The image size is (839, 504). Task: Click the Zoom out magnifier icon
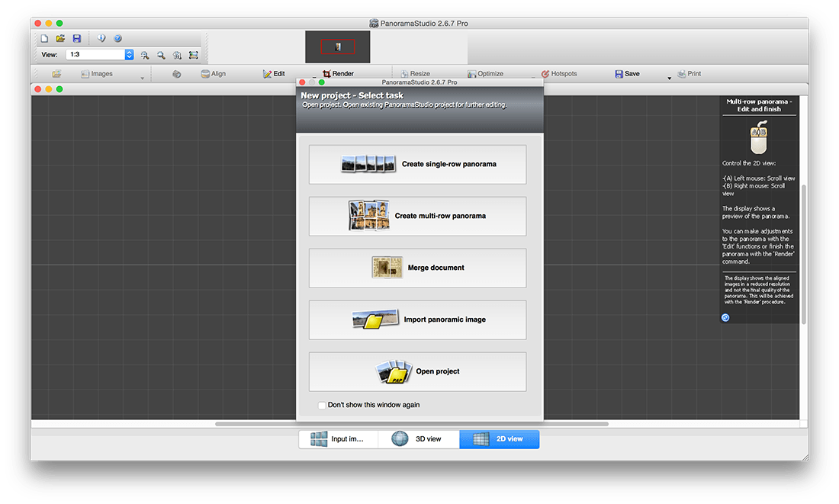pos(161,55)
